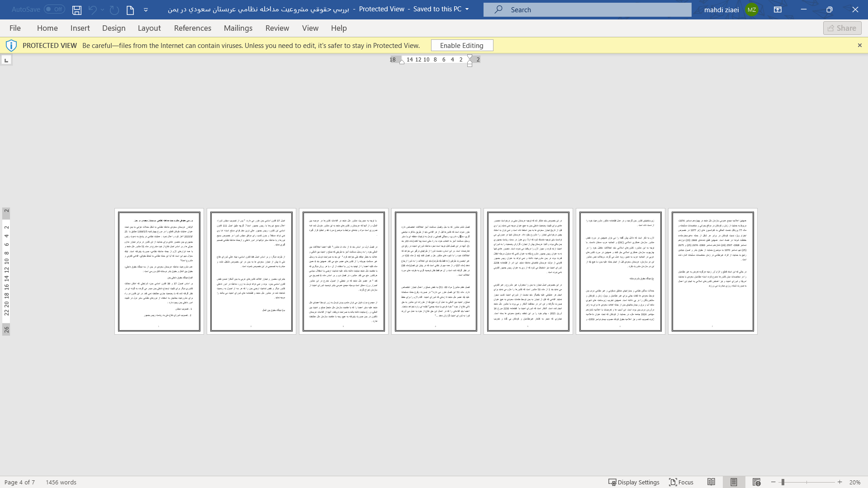
Task: Click the zoom out minus icon
Action: pyautogui.click(x=773, y=482)
